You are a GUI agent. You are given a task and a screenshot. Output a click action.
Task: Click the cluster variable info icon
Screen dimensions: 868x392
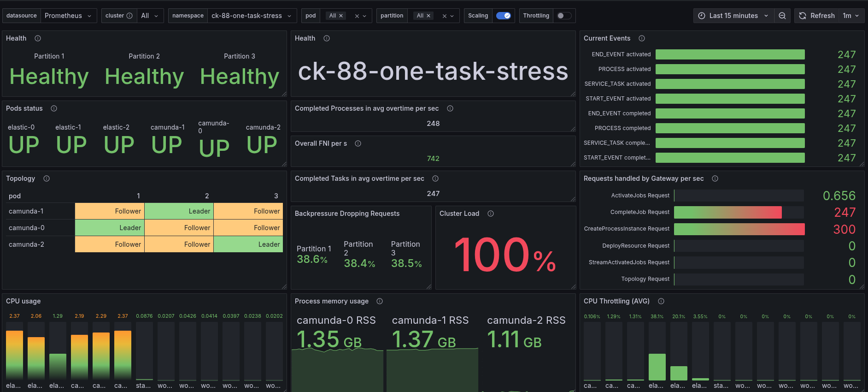click(x=129, y=16)
